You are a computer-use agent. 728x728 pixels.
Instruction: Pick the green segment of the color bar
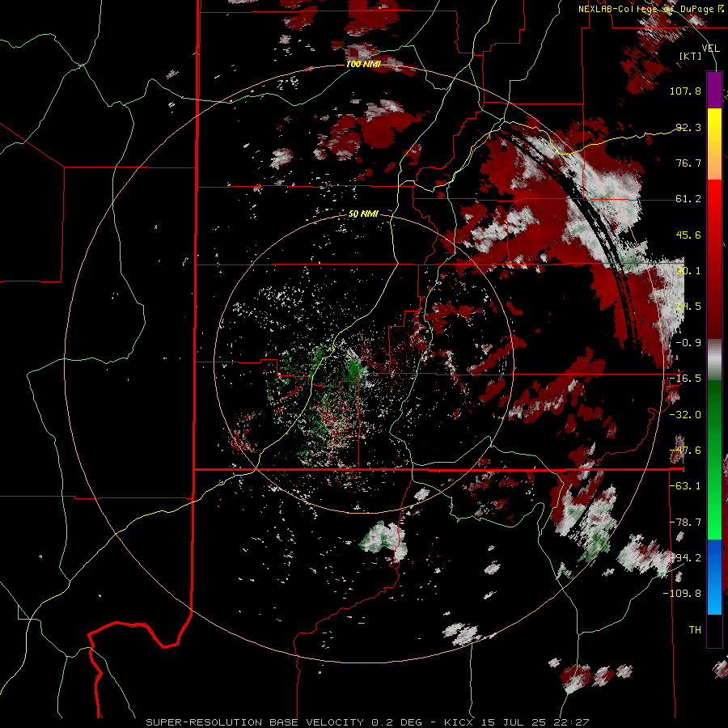coord(714,459)
